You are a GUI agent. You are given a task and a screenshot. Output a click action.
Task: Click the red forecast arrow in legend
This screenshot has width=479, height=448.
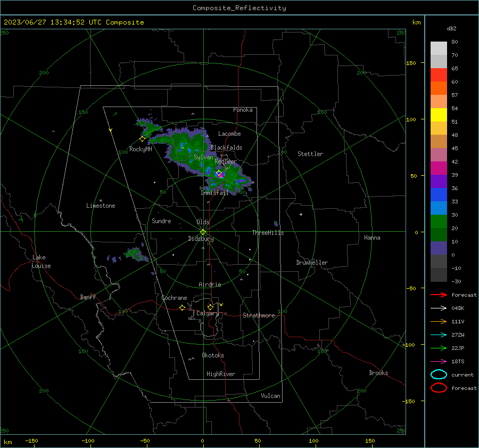439,295
